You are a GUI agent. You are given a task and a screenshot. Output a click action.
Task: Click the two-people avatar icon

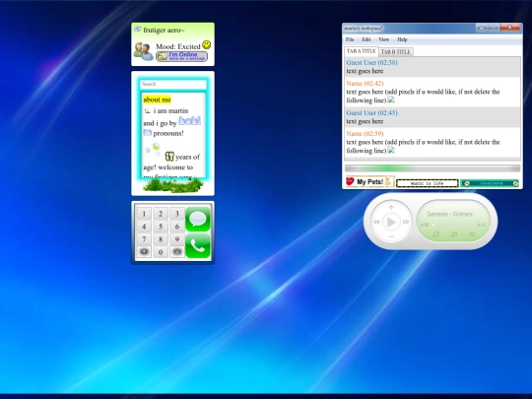coord(143,51)
